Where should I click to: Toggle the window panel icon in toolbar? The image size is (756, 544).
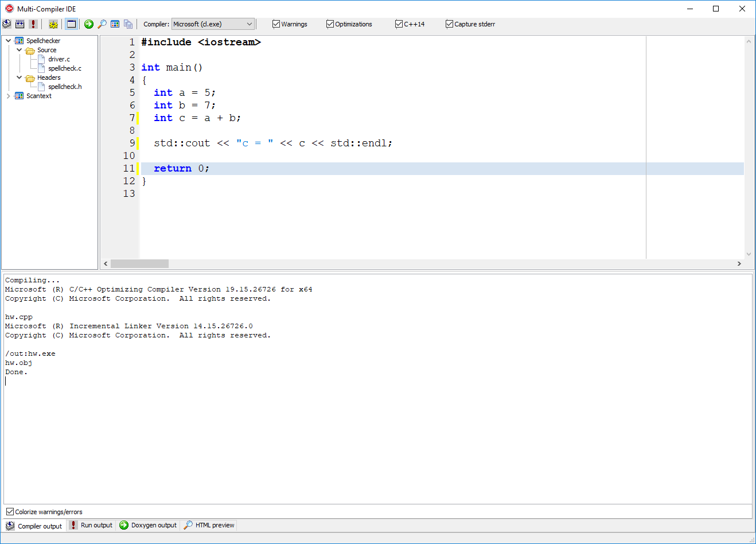(x=71, y=24)
